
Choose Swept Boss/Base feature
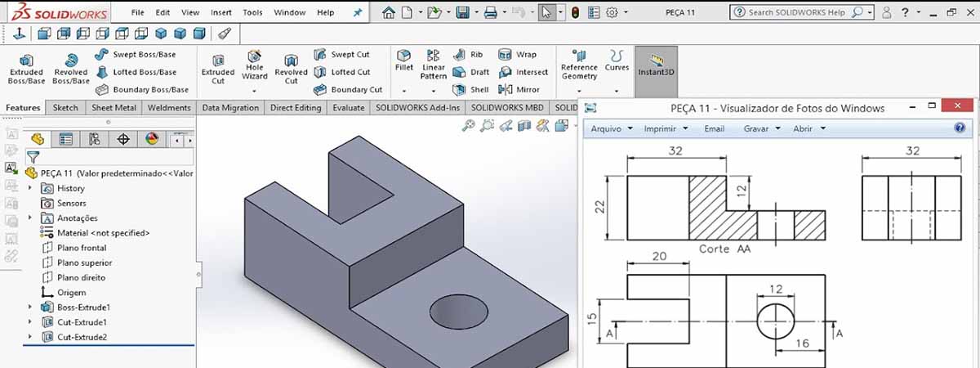[x=135, y=54]
